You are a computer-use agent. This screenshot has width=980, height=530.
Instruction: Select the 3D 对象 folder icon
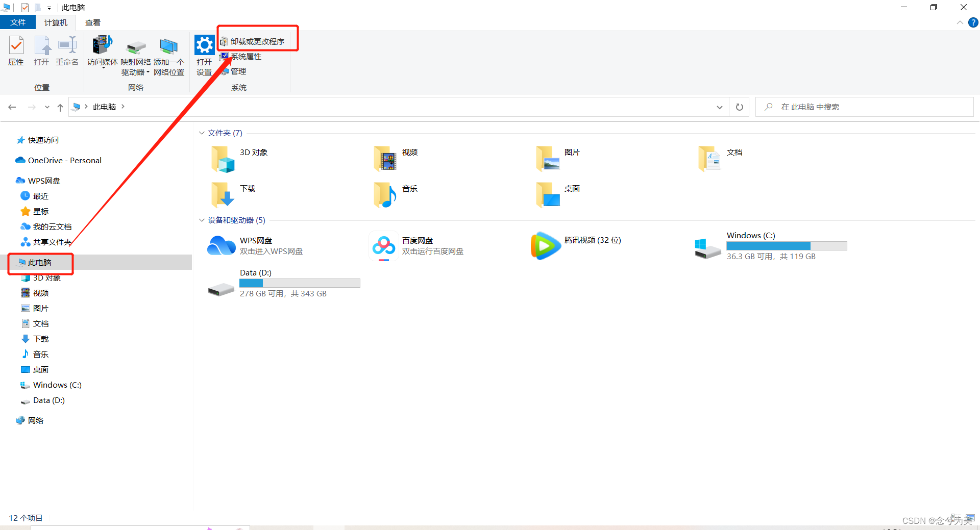(x=223, y=159)
